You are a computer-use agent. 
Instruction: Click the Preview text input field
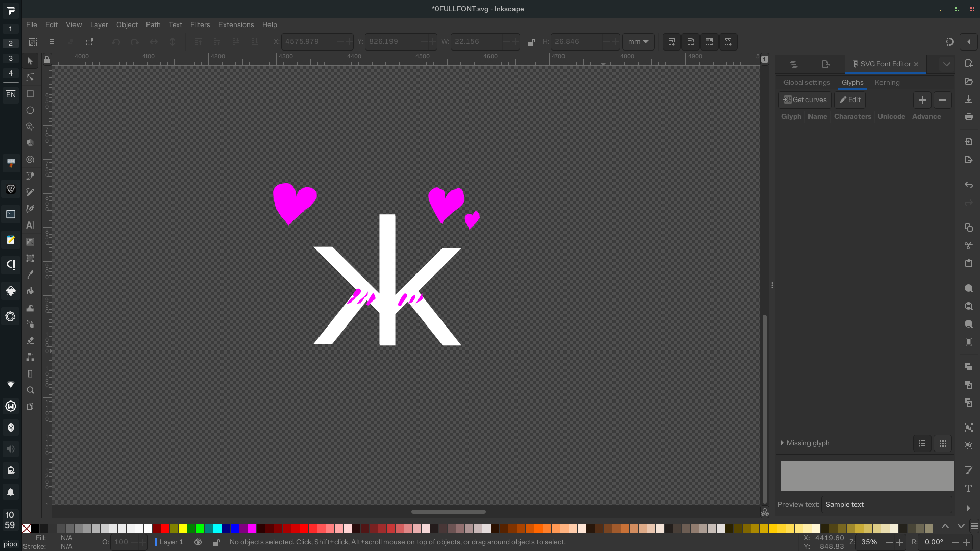click(x=887, y=504)
